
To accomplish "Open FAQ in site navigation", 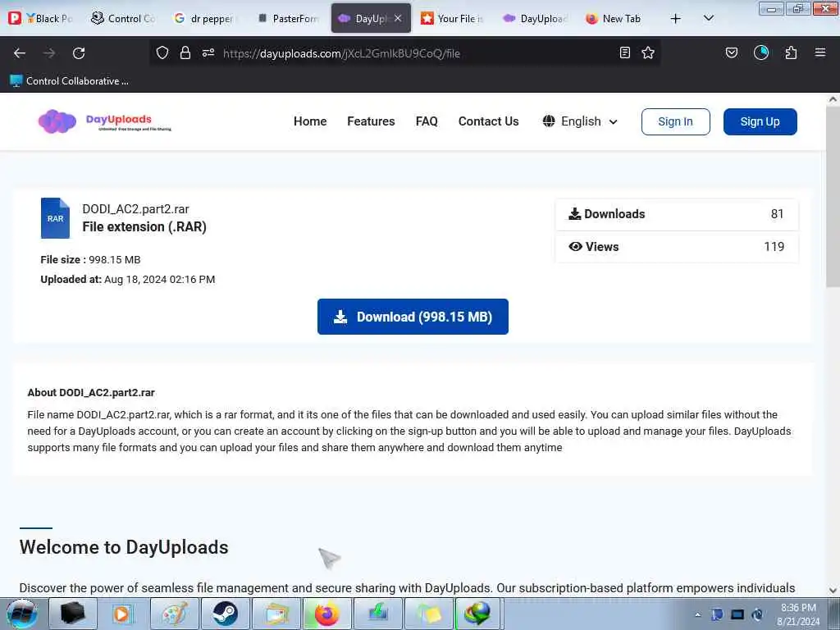I will point(427,121).
